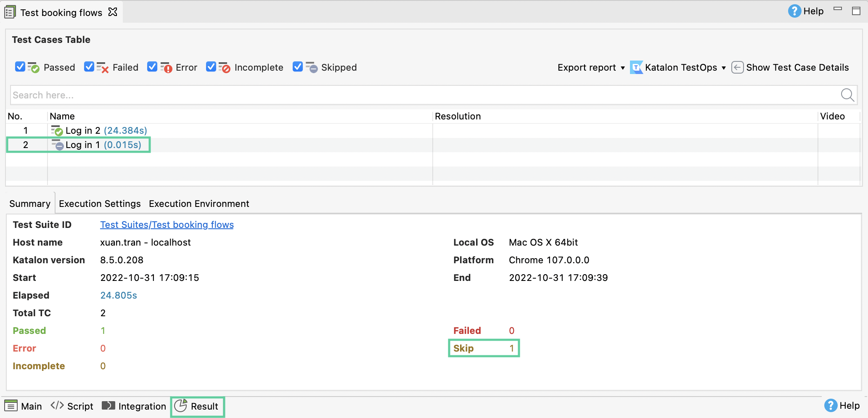Close the Test booking flows editor tab
This screenshot has width=868, height=418.
pyautogui.click(x=113, y=12)
